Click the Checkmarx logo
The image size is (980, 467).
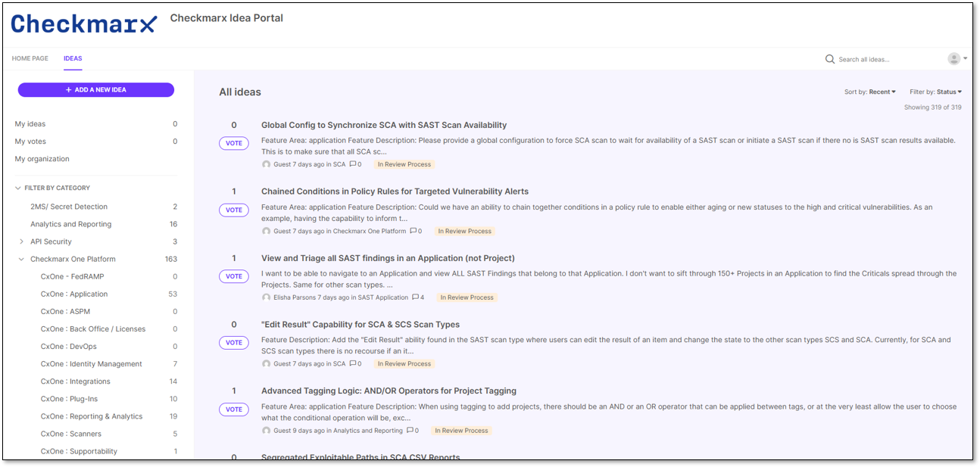pyautogui.click(x=84, y=24)
